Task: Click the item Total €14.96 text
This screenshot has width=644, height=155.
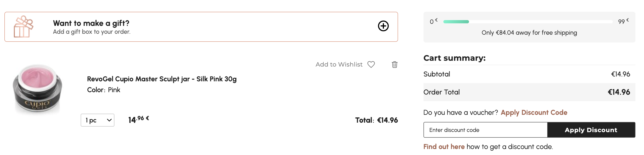Action: tap(376, 120)
